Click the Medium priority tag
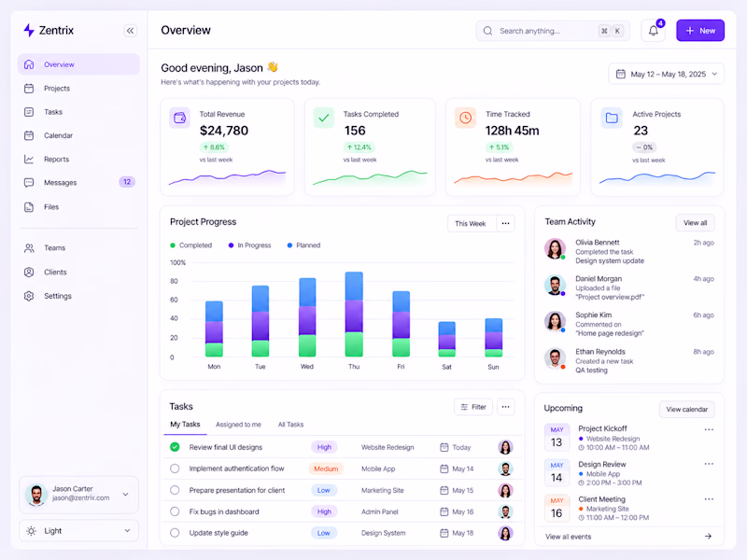The width and height of the screenshot is (747, 560). 326,469
